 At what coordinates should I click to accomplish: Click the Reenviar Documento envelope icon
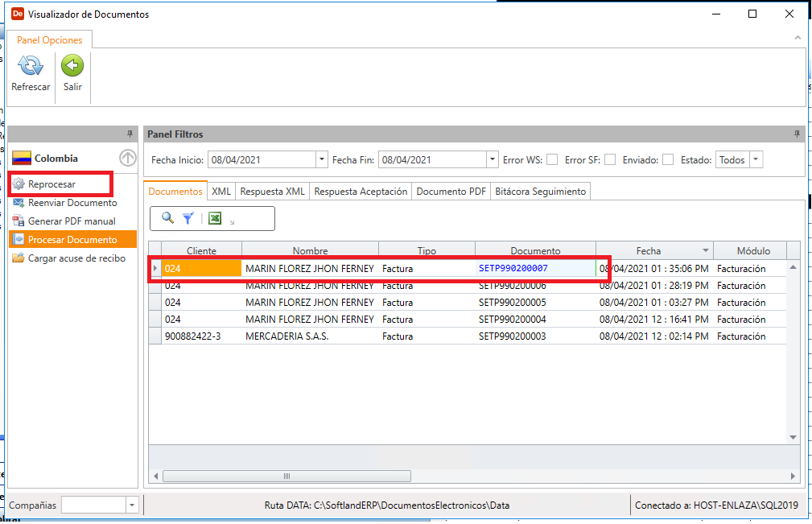pos(19,203)
